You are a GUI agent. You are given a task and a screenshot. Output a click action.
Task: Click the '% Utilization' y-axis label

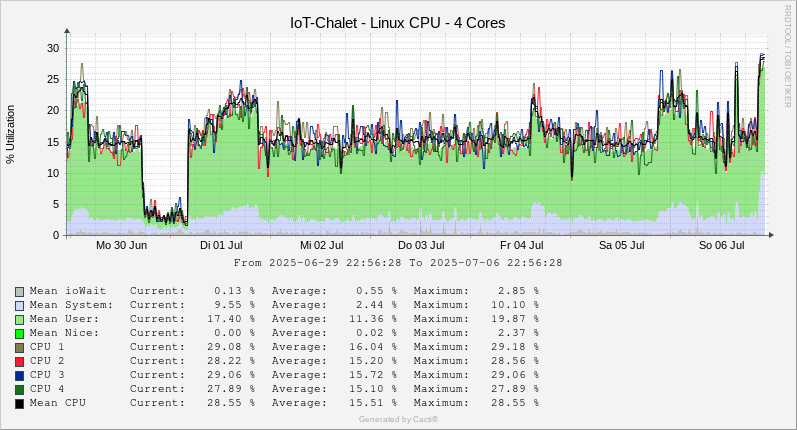tap(11, 134)
